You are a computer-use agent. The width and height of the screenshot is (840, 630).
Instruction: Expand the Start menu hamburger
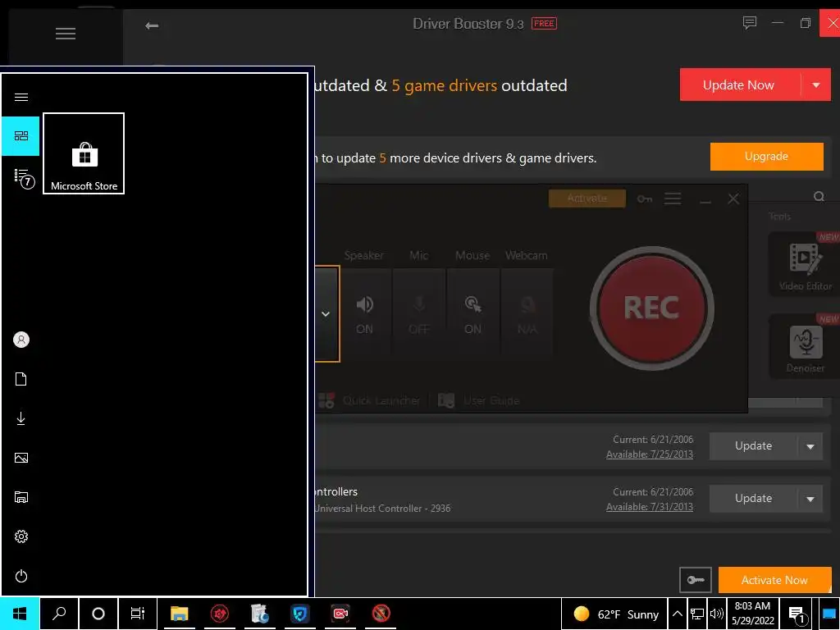coord(21,97)
